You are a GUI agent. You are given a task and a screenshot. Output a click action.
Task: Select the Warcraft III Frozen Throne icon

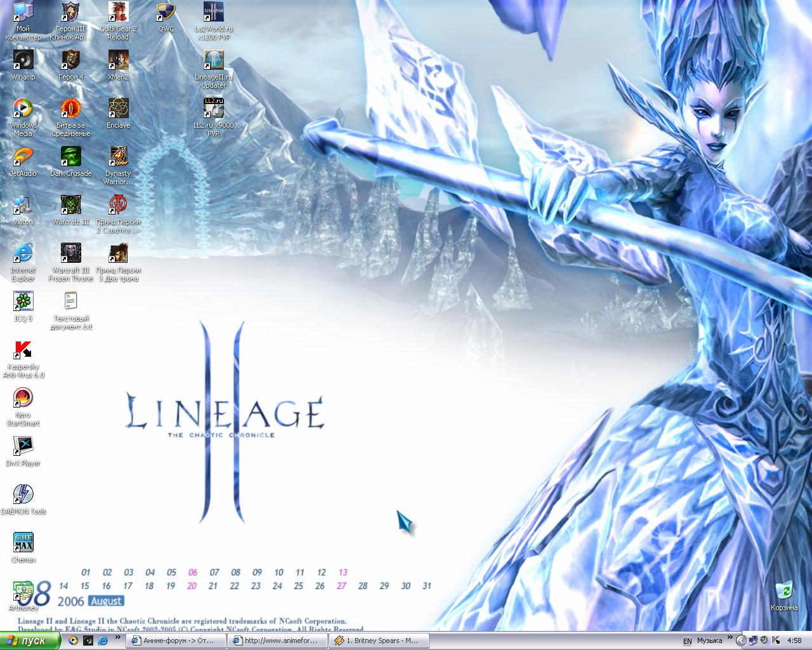[x=71, y=253]
